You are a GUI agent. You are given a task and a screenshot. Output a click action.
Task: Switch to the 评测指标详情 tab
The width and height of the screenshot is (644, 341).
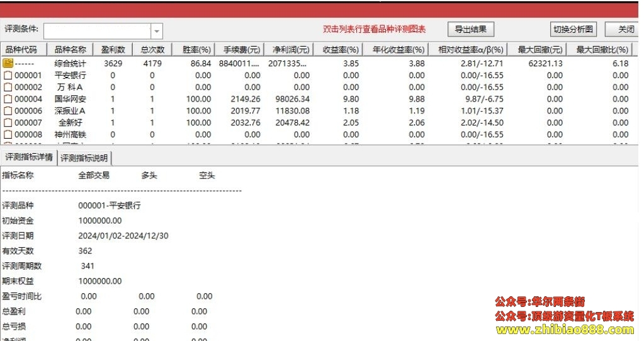coord(29,157)
